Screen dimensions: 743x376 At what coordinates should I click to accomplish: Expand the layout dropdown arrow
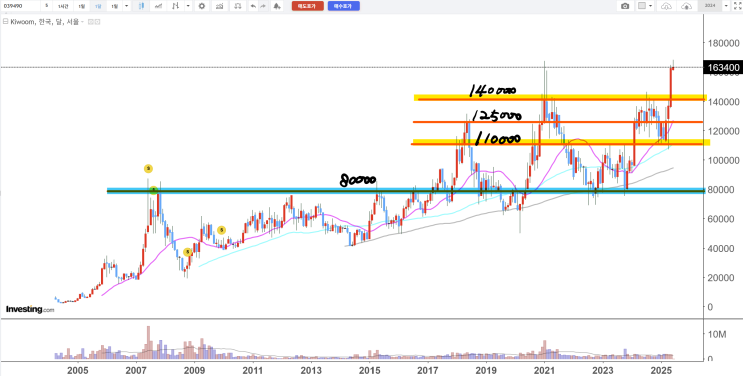[651, 6]
